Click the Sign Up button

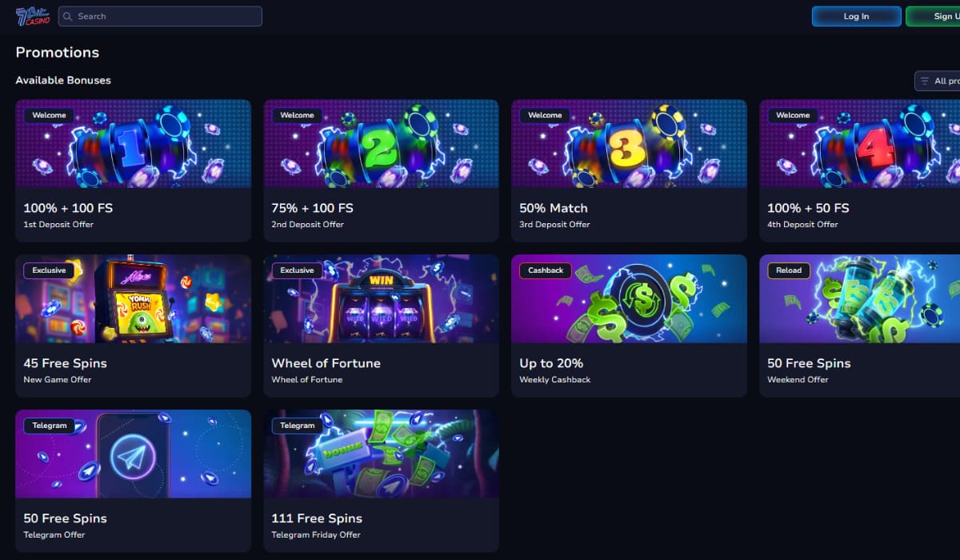tap(934, 16)
